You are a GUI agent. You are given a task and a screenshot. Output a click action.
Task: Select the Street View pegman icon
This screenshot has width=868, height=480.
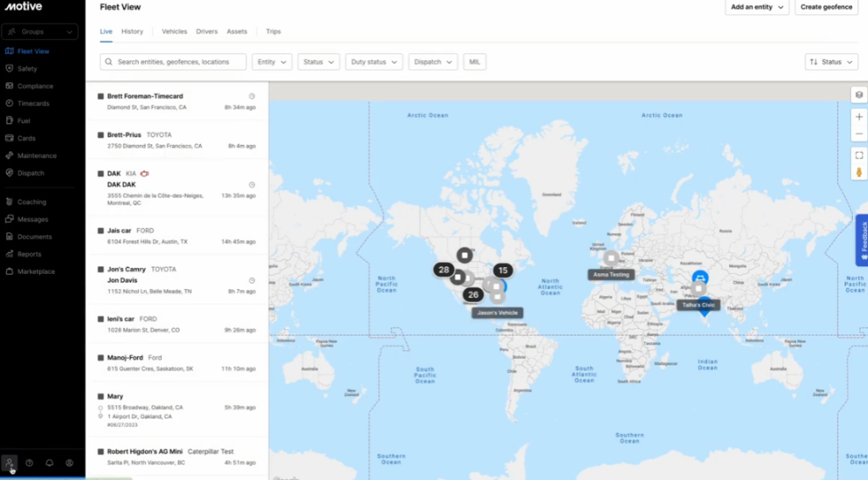859,172
